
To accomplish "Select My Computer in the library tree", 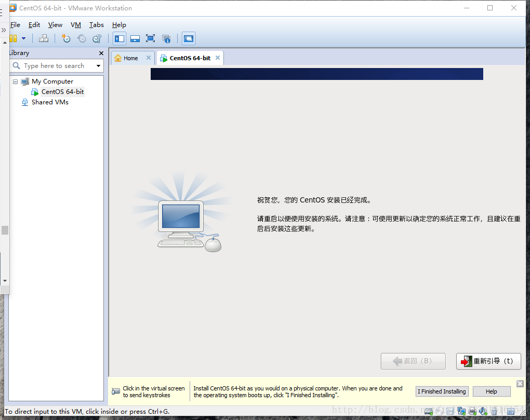I will pyautogui.click(x=52, y=82).
